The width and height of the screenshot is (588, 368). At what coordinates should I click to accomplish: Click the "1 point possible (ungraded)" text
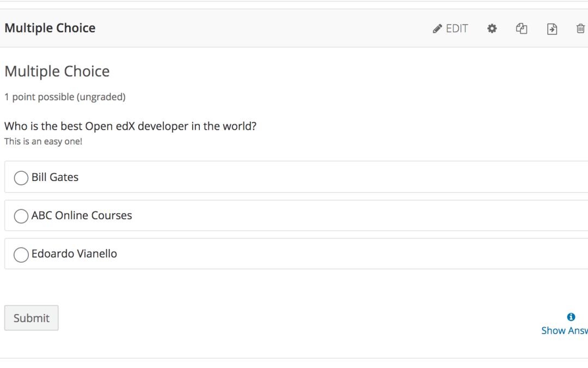(x=65, y=97)
